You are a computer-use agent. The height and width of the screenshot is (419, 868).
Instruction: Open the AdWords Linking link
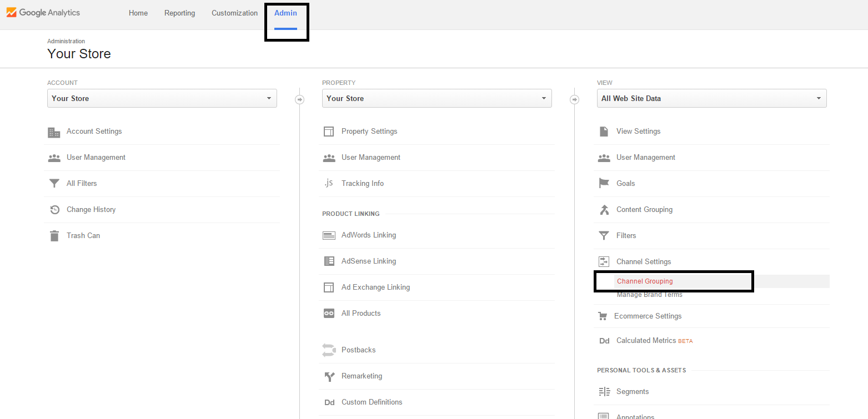point(369,235)
